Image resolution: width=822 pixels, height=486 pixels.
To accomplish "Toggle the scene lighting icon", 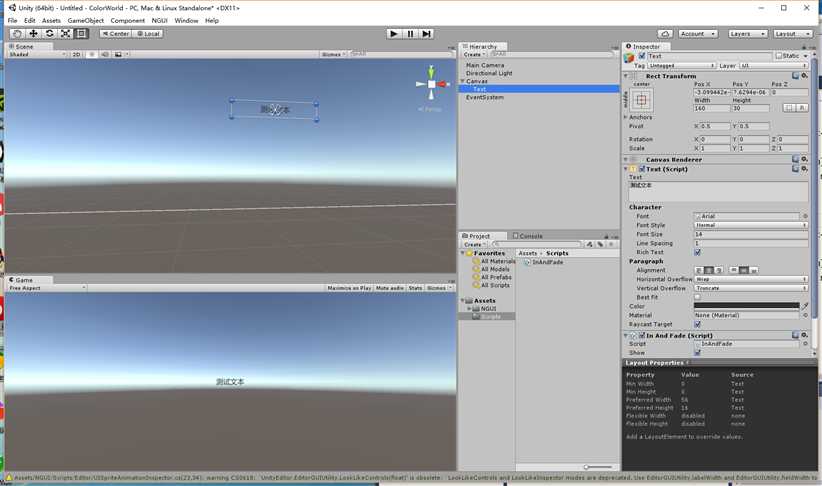I will [92, 55].
